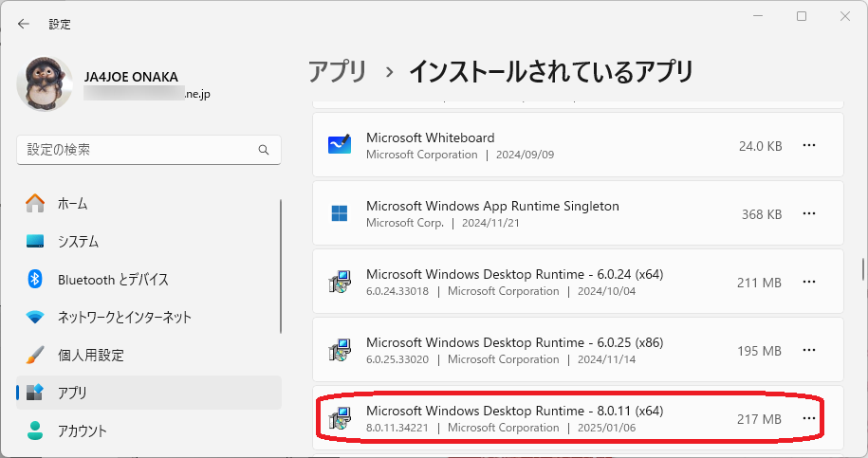Click the Microsoft Whiteboard app icon
Viewport: 868px width, 458px height.
(x=340, y=145)
